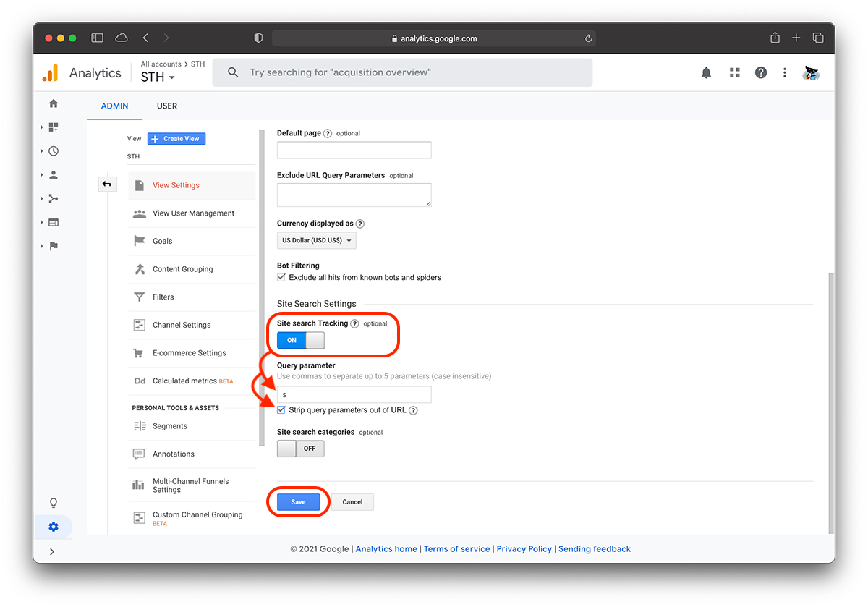Open the STH account selector dropdown
868x607 pixels.
coord(158,77)
